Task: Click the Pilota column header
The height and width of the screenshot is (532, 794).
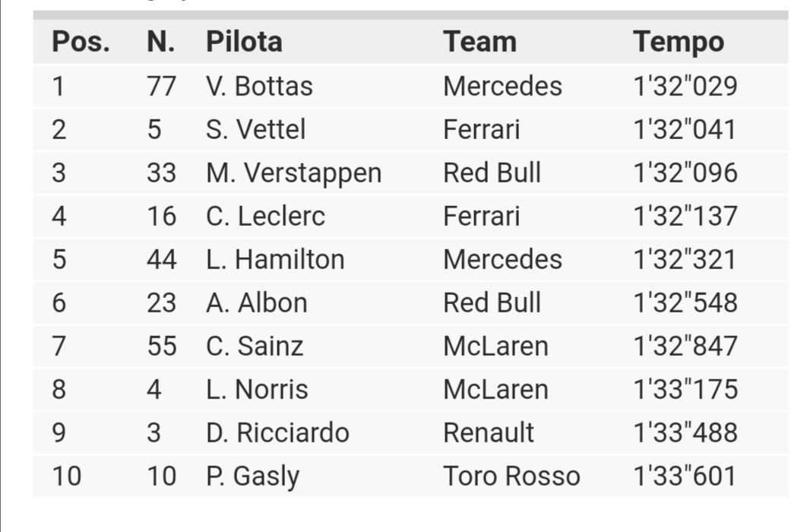Action: (x=244, y=42)
